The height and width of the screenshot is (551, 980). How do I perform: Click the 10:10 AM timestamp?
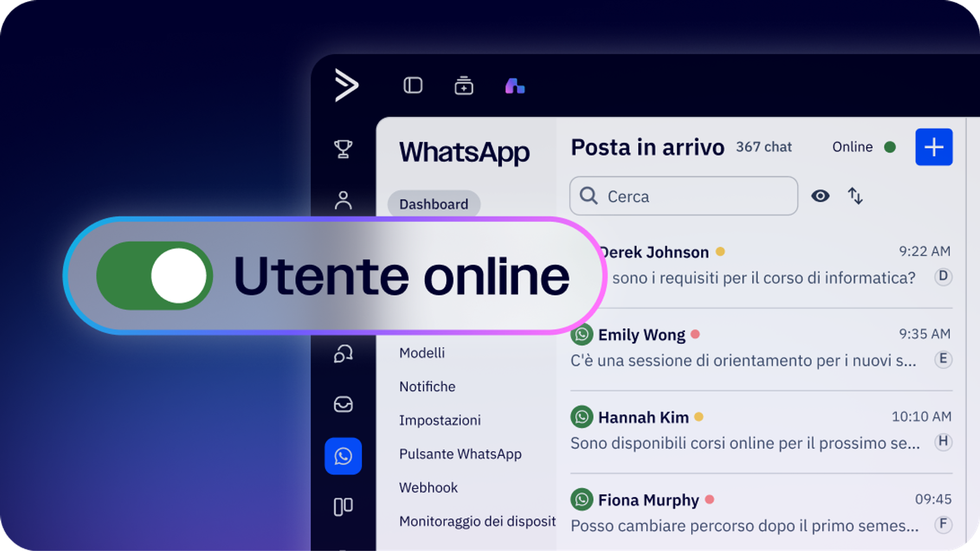921,416
